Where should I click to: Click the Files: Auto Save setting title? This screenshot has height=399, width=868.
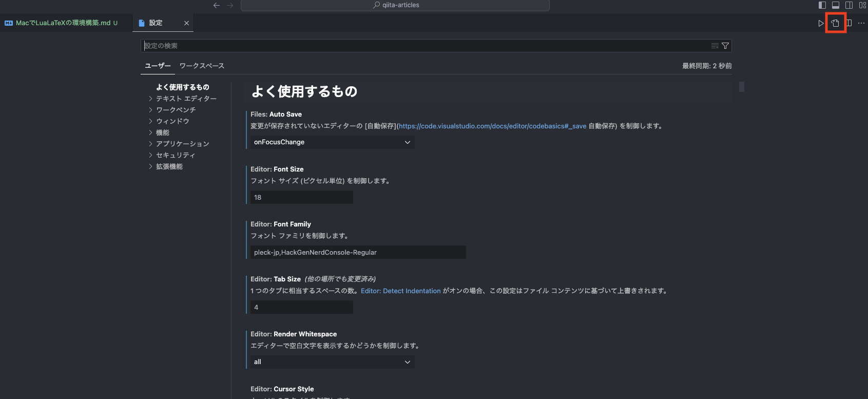276,114
